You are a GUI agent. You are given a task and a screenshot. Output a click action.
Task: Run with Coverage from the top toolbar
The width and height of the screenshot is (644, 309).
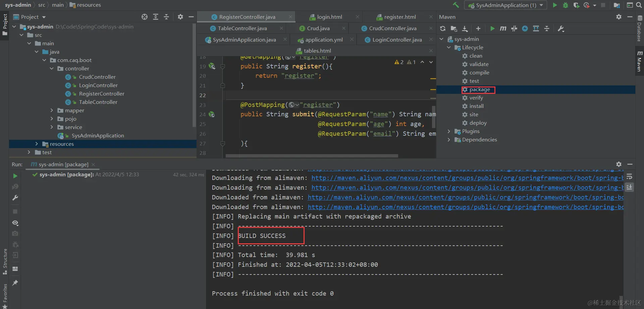[576, 5]
